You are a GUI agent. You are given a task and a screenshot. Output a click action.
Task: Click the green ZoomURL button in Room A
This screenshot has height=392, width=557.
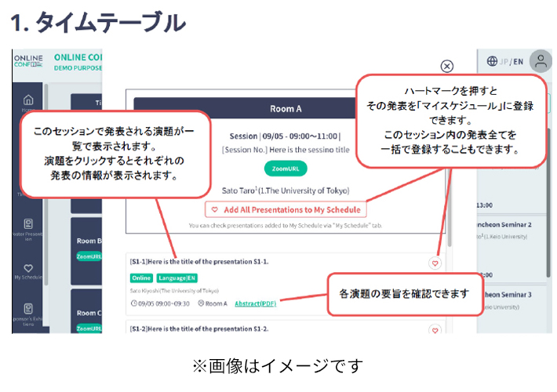click(x=286, y=169)
